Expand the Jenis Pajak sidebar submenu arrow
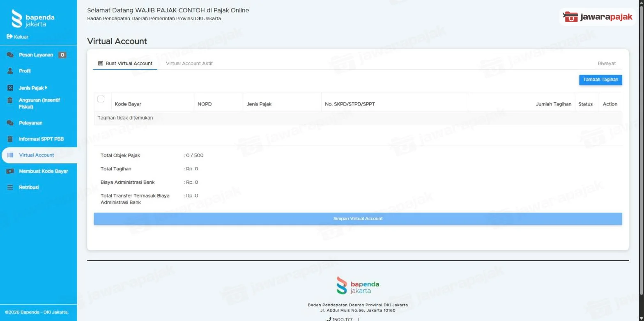Screen dimensions: 644x321 click(46, 87)
